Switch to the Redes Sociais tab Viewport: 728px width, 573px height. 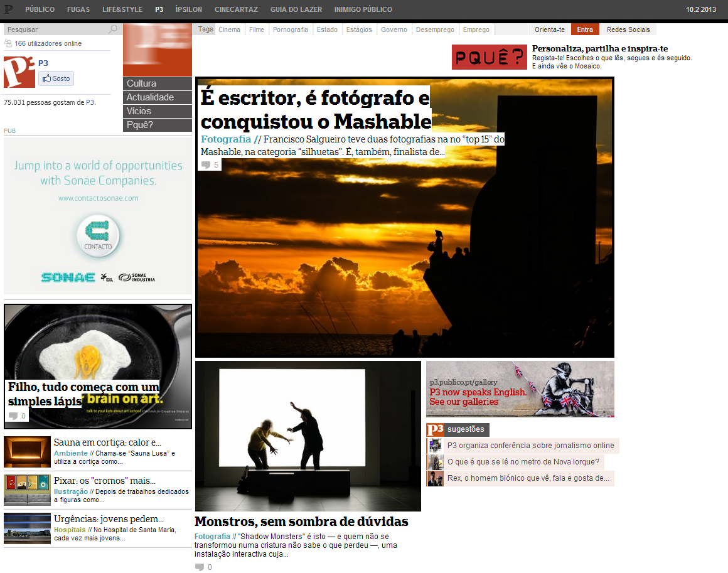tap(628, 29)
